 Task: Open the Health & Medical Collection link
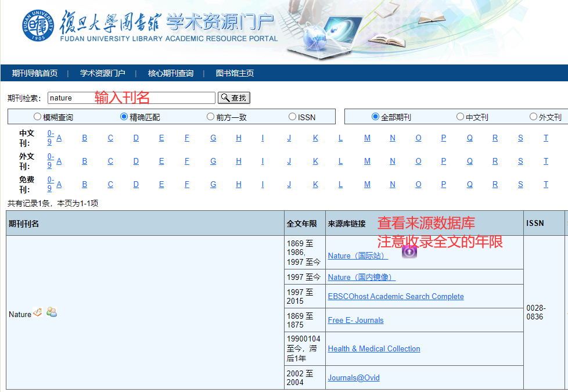click(373, 348)
